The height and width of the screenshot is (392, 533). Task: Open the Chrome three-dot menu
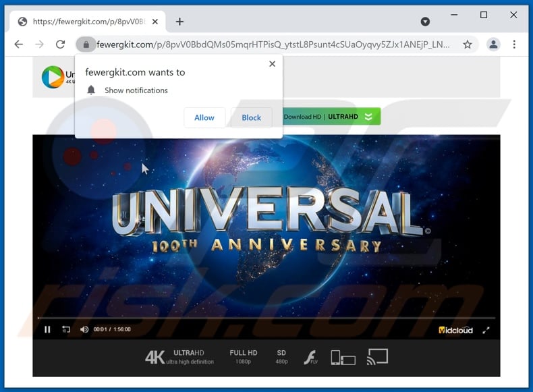coord(514,45)
